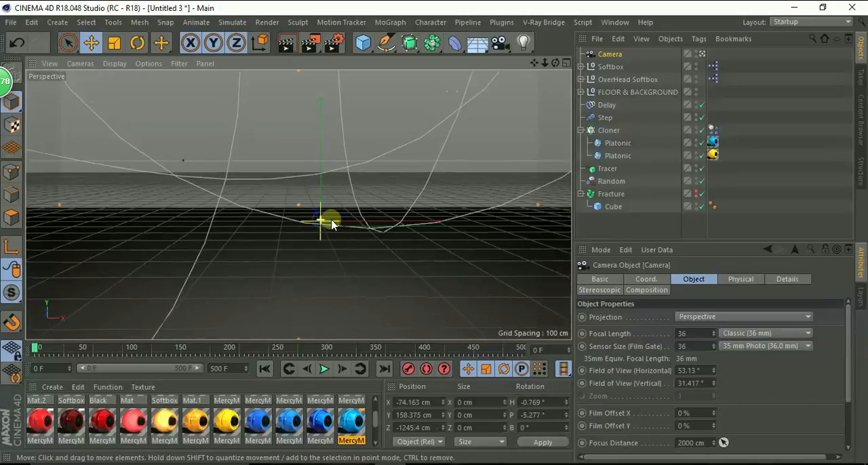Activate the Scale tool

click(x=114, y=43)
